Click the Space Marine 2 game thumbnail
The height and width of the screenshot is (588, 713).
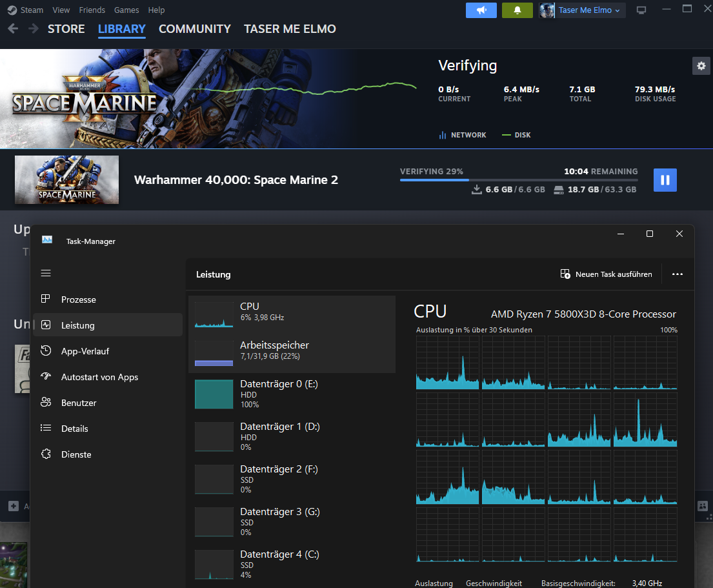(67, 179)
